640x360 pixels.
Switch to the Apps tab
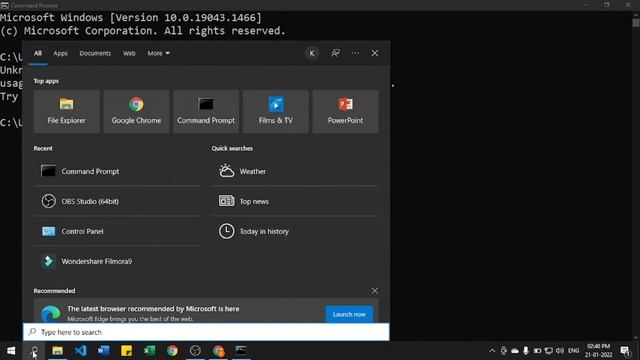60,53
